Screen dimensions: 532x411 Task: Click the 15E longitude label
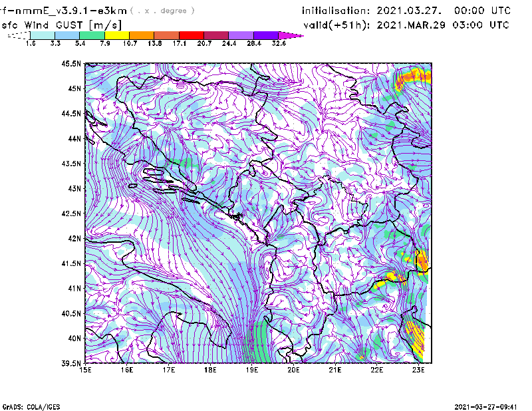(85, 370)
